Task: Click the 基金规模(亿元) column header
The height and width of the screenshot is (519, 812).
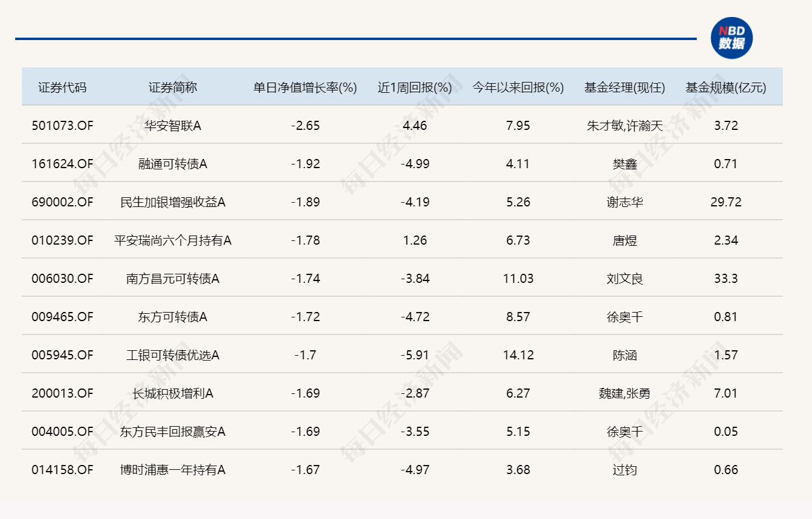Action: (726, 87)
